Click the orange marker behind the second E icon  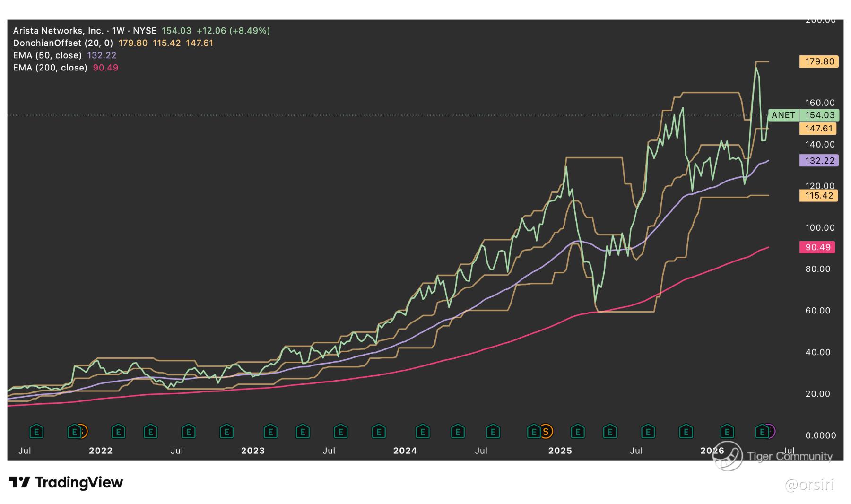click(x=83, y=431)
